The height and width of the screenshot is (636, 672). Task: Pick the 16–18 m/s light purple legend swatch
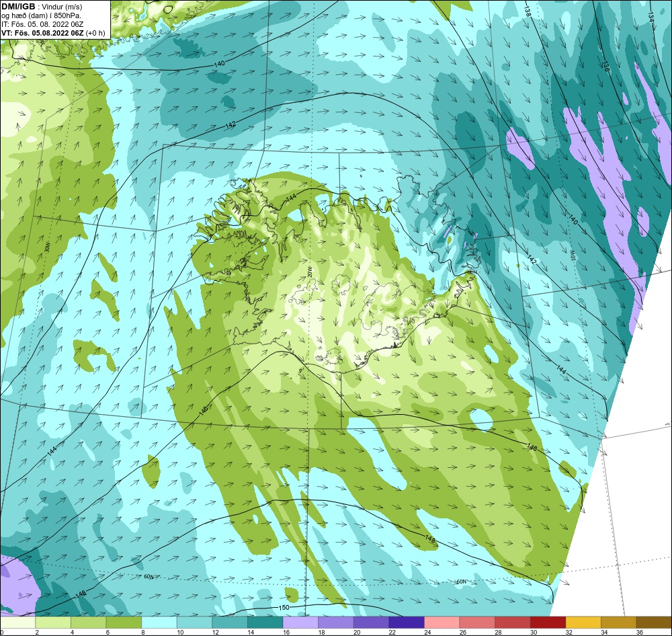click(301, 623)
